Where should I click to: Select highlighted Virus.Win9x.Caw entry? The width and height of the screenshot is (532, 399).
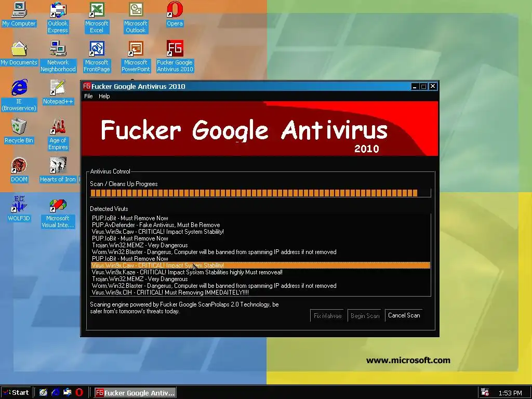point(261,265)
